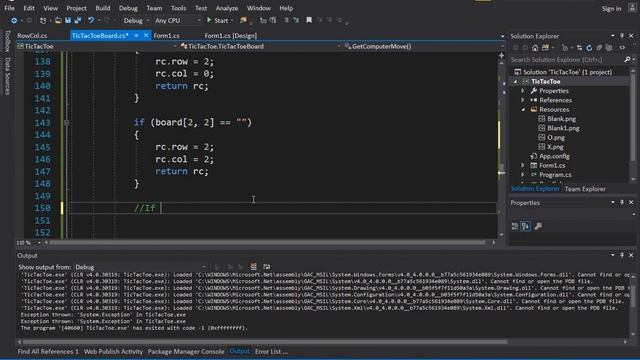Collapse the if block at line 143
The width and height of the screenshot is (640, 360).
click(67, 122)
